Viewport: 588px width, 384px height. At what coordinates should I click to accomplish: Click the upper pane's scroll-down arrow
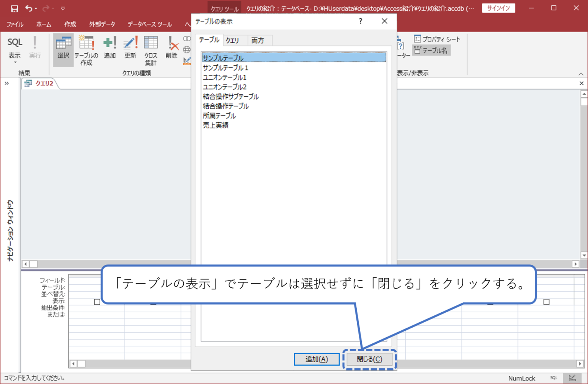tap(584, 255)
